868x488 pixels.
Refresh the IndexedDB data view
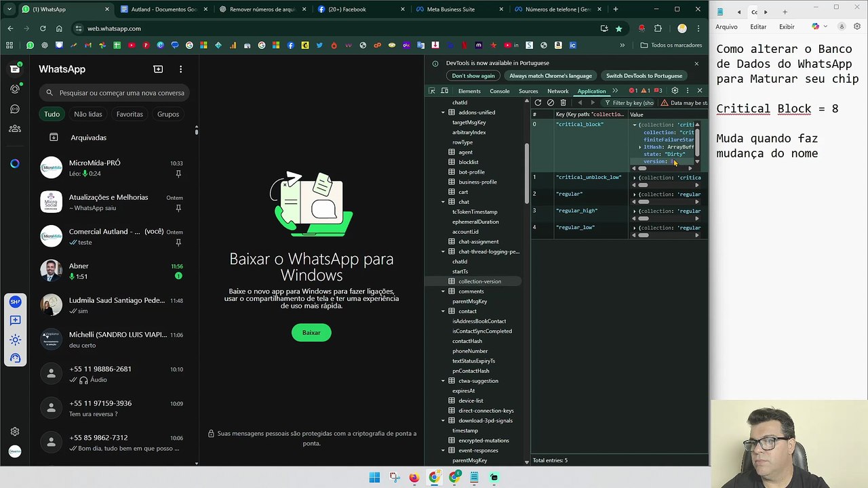coord(538,103)
